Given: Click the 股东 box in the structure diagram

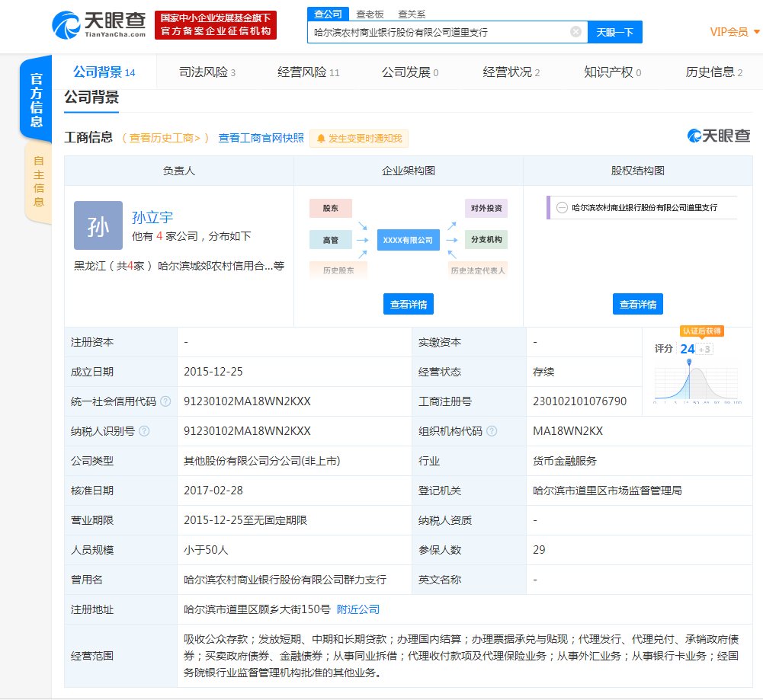Looking at the screenshot, I should tap(330, 208).
